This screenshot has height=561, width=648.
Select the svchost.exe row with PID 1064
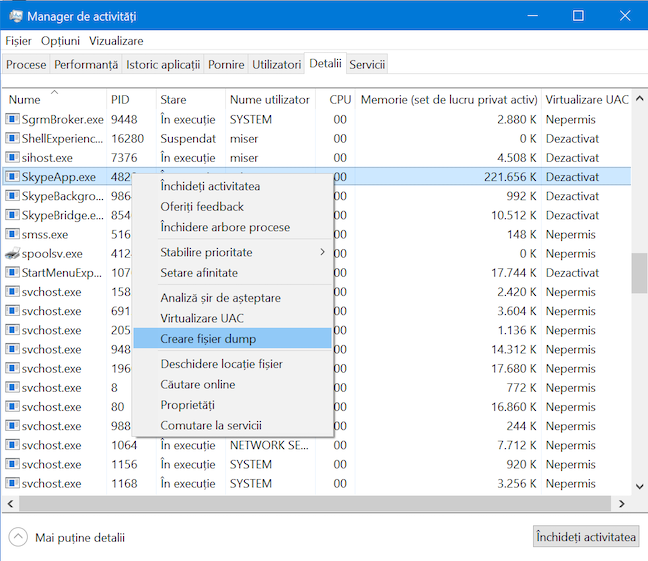317,445
